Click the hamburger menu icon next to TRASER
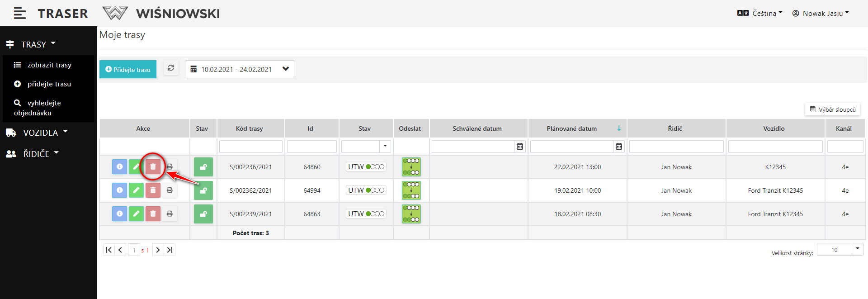This screenshot has width=868, height=299. click(19, 14)
